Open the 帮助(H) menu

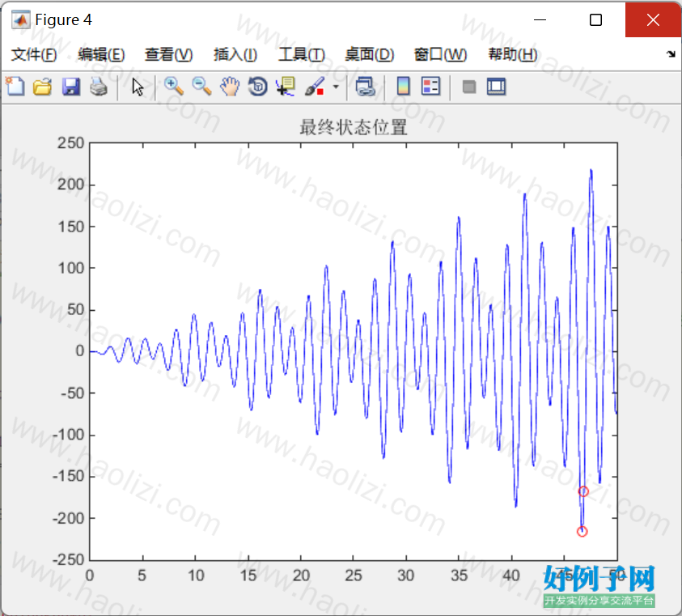512,54
